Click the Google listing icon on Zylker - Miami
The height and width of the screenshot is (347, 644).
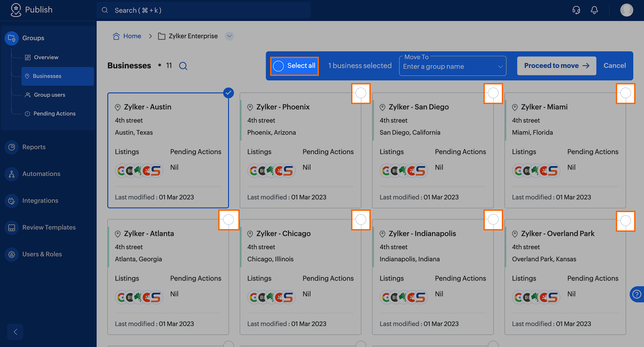coord(518,171)
